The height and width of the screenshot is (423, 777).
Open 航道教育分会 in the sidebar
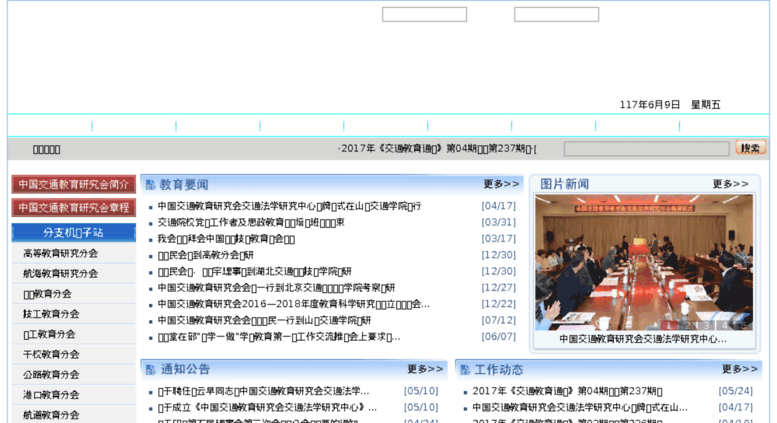click(x=51, y=415)
